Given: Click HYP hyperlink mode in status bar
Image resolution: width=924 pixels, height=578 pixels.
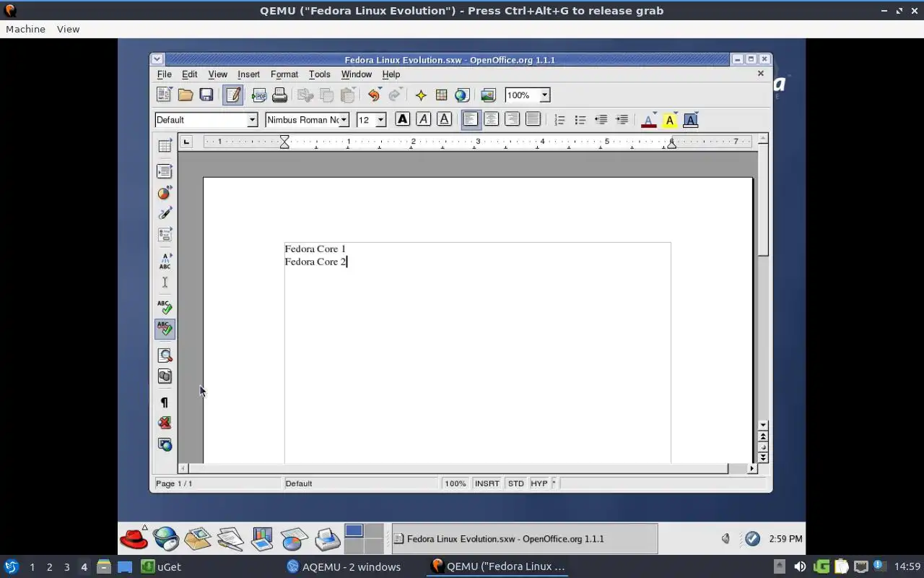Looking at the screenshot, I should point(539,483).
